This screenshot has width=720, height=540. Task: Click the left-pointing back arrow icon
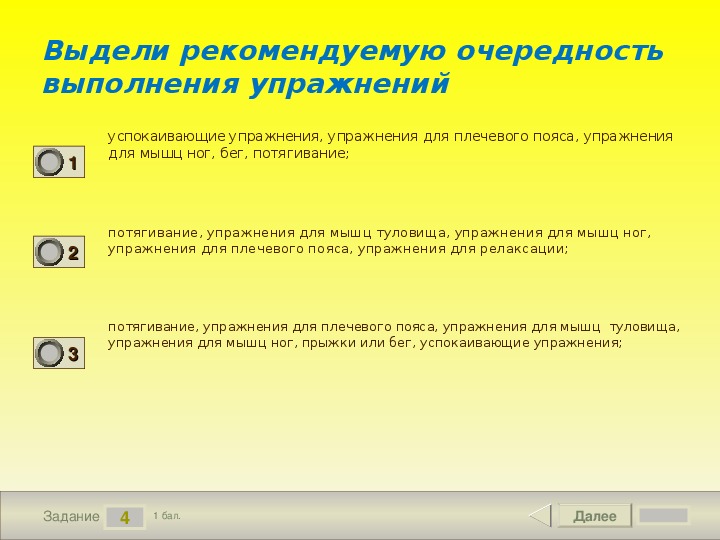click(x=540, y=515)
